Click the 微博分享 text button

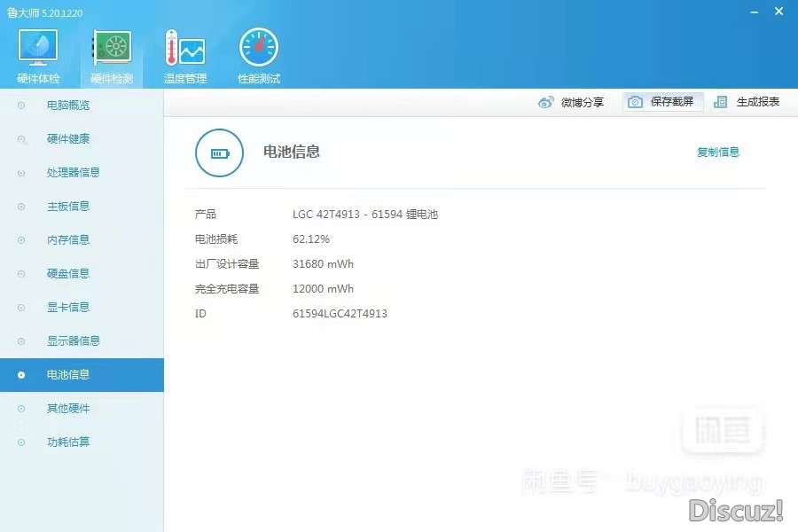click(x=583, y=102)
